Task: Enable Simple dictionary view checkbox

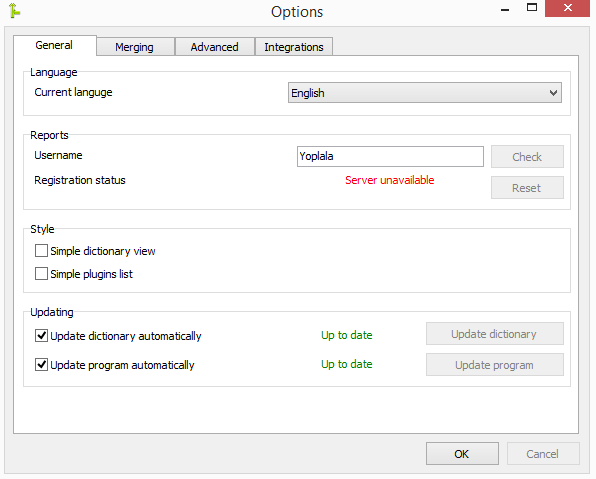Action: (41, 251)
